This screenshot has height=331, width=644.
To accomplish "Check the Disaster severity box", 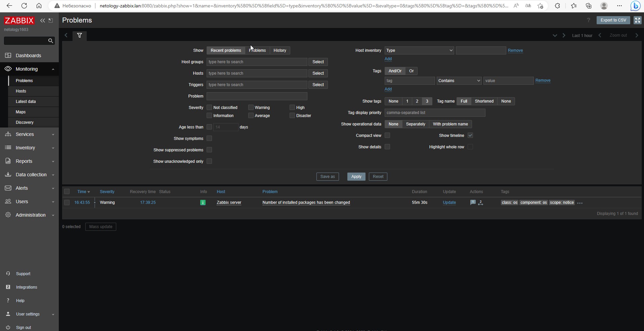I will click(x=292, y=116).
